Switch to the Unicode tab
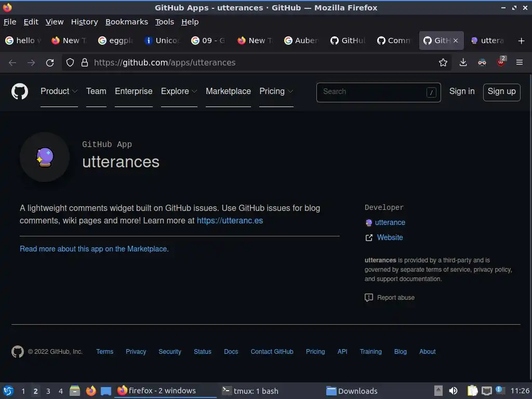The width and height of the screenshot is (532, 399). 163,41
